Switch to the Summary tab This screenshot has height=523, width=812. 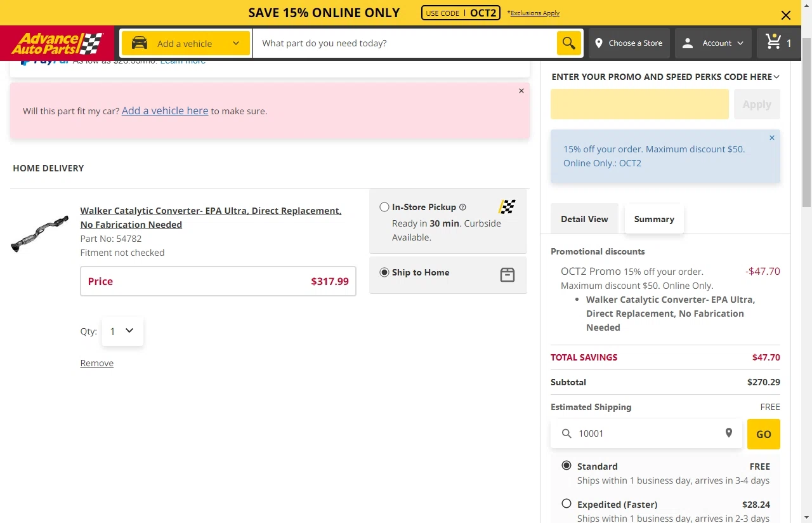[654, 219]
